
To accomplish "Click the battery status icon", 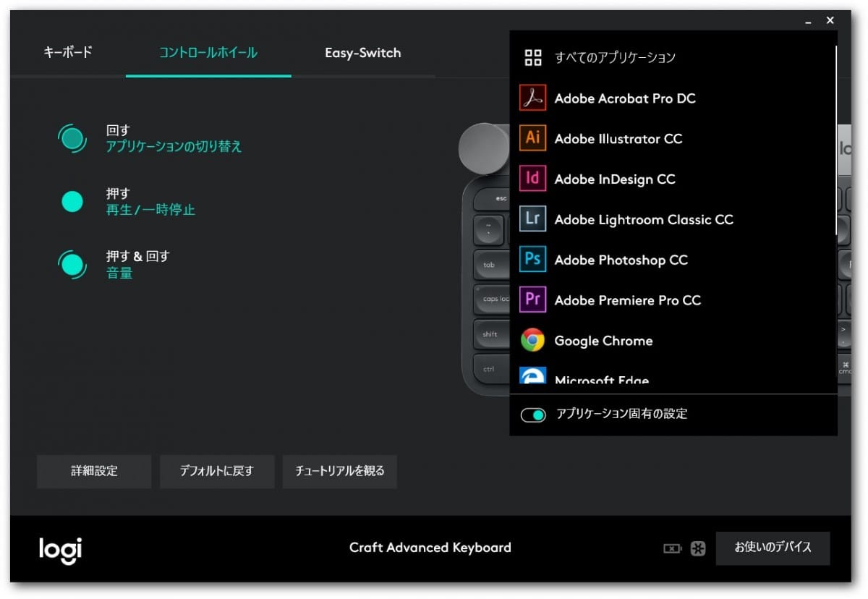I will click(672, 548).
